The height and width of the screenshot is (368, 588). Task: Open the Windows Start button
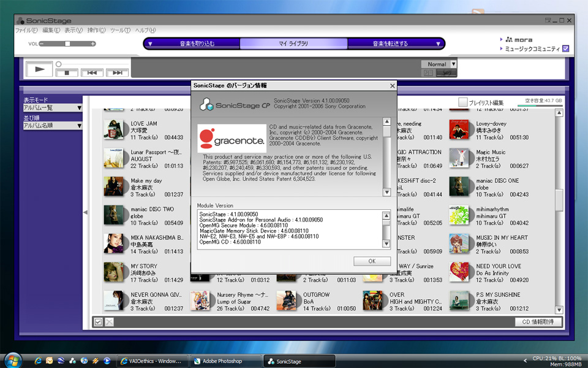pos(13,361)
